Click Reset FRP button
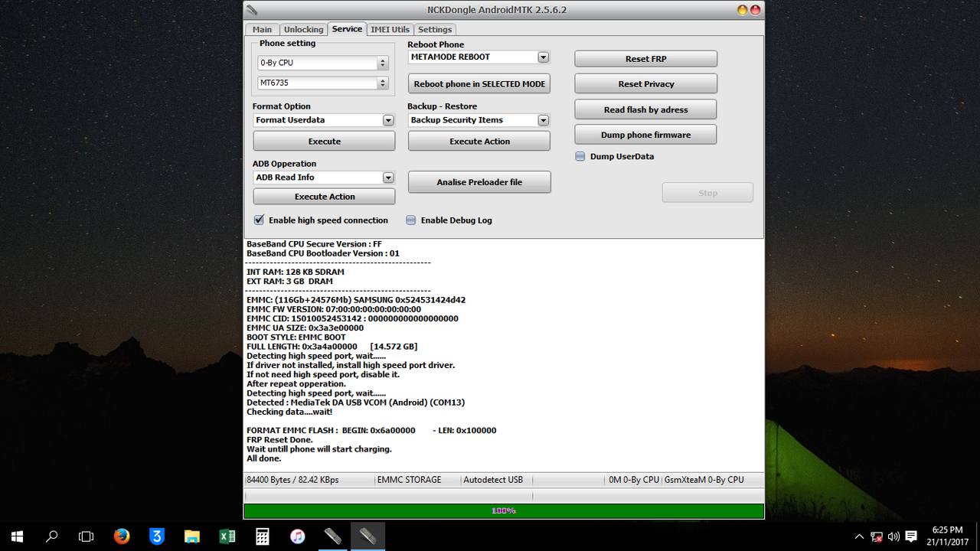 (x=645, y=59)
